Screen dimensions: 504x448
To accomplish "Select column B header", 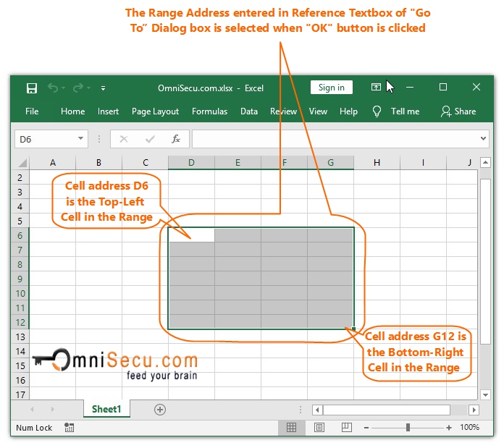I will pos(99,163).
